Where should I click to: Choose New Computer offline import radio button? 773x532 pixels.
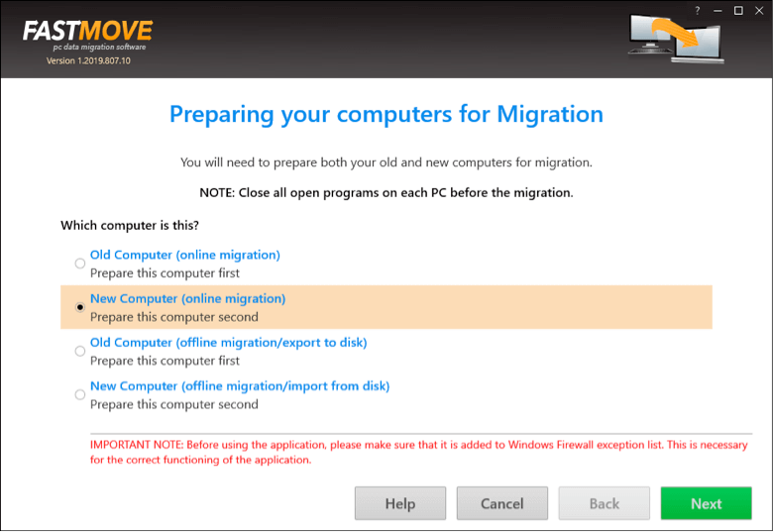[x=80, y=395]
